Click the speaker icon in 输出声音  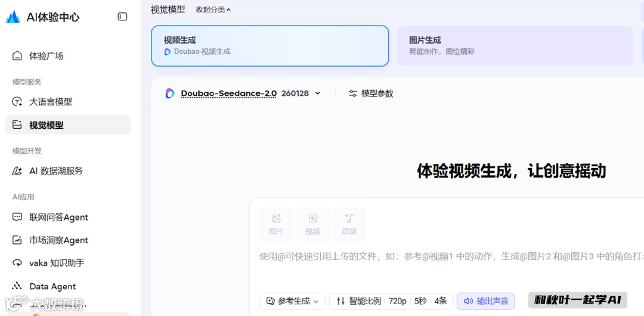[x=468, y=301]
